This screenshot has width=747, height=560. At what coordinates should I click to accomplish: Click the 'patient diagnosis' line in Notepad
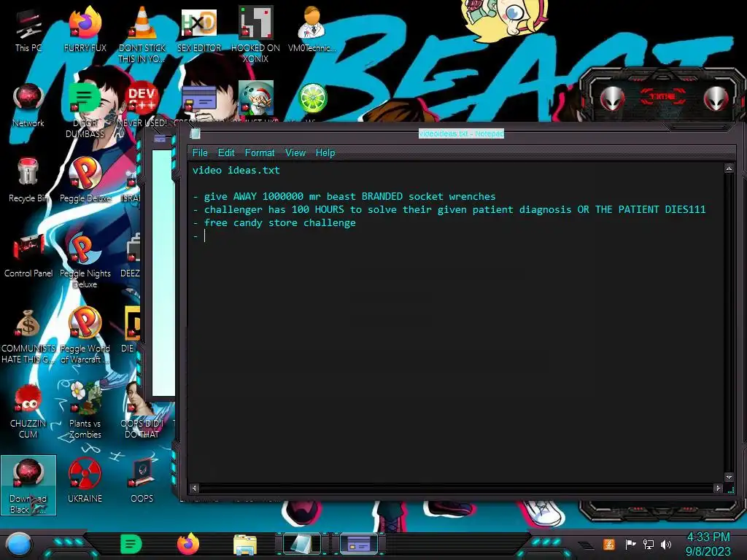[x=449, y=209]
